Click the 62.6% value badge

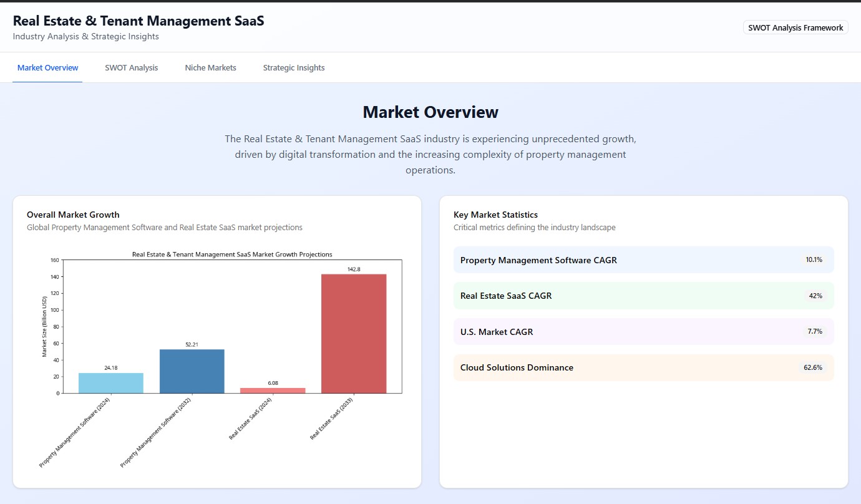tap(813, 367)
